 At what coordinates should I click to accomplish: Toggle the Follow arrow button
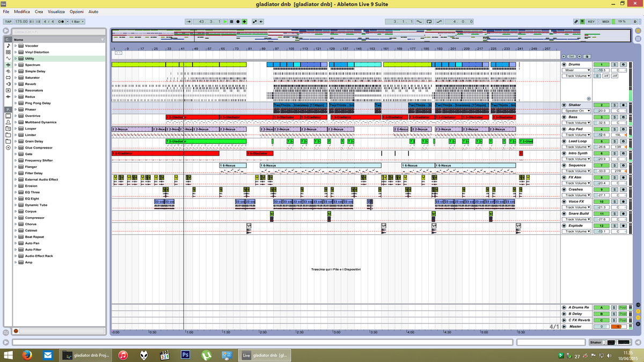pyautogui.click(x=188, y=21)
